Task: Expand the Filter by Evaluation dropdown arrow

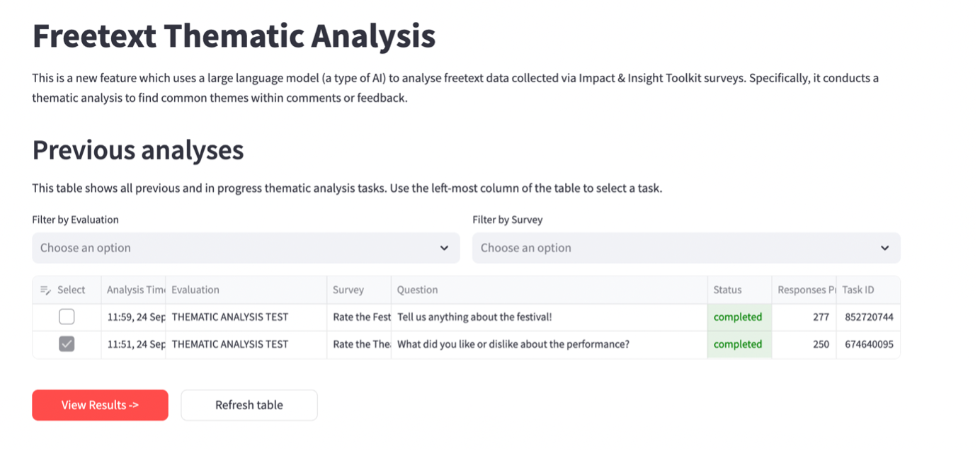Action: coord(444,248)
